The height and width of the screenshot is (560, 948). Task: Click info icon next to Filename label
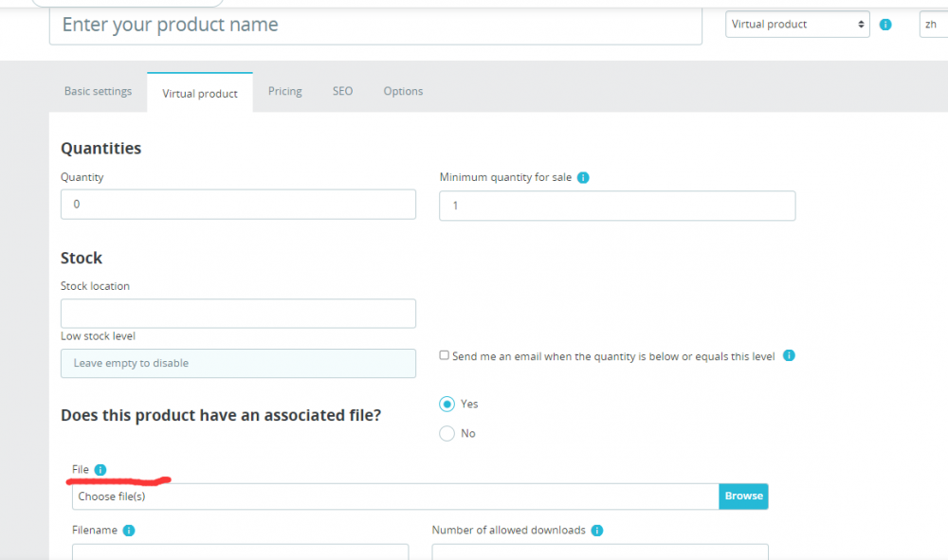129,531
